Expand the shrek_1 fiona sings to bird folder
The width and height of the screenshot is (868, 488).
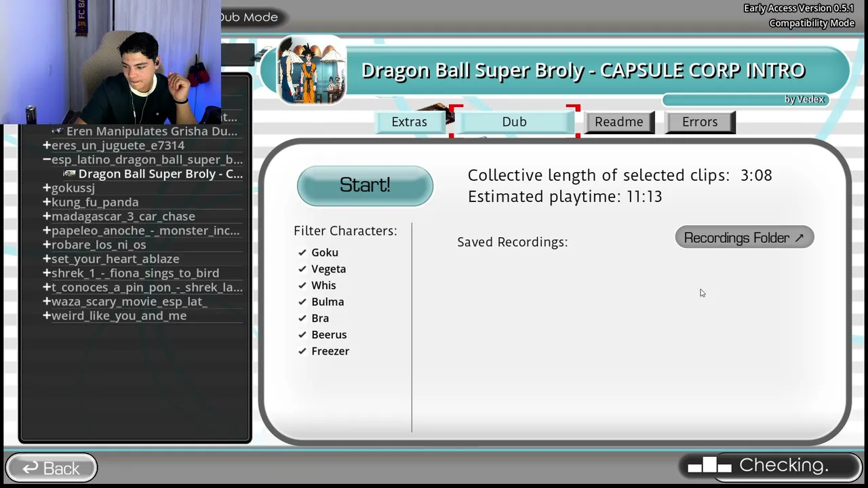[x=47, y=273]
